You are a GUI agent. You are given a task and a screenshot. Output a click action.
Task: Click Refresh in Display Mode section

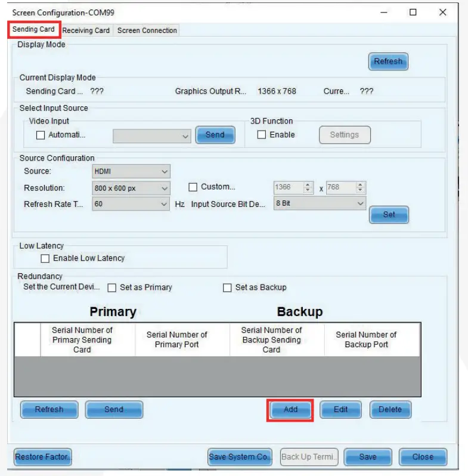click(388, 61)
